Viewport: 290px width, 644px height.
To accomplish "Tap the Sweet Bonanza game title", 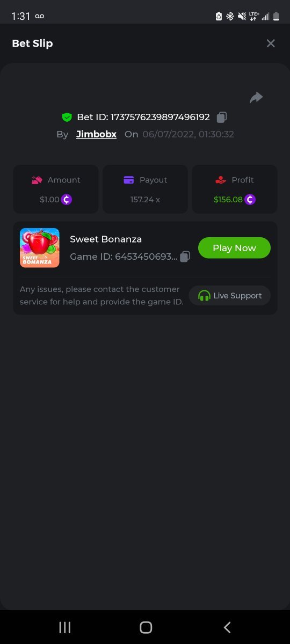I will coord(106,239).
